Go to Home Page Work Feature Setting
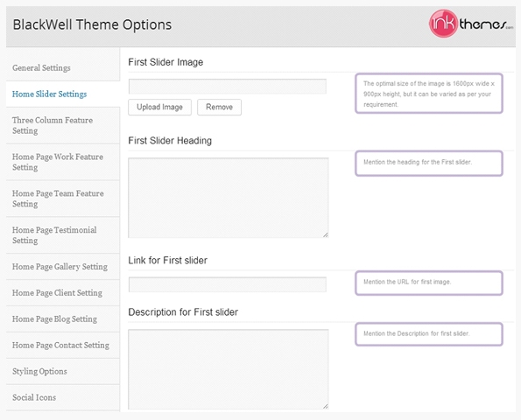The width and height of the screenshot is (521, 420). click(x=63, y=162)
